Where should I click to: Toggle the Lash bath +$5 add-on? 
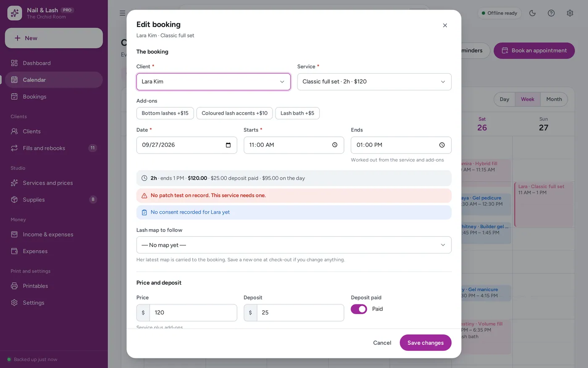(x=297, y=113)
